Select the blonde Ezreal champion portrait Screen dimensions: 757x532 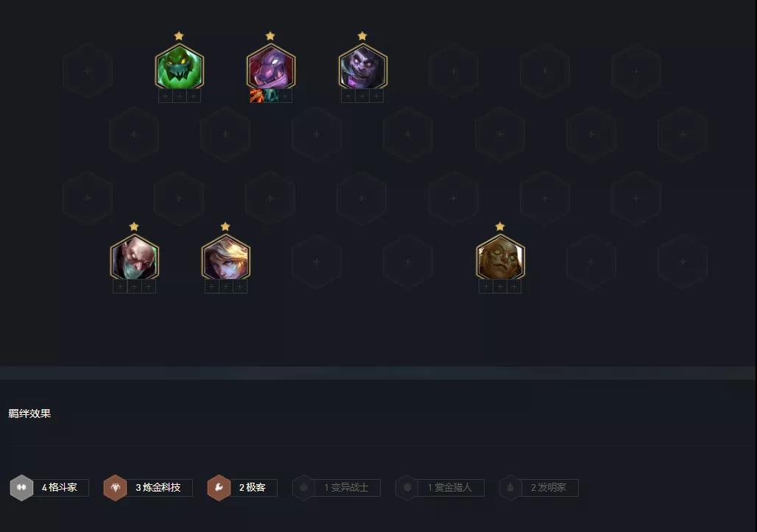225,257
